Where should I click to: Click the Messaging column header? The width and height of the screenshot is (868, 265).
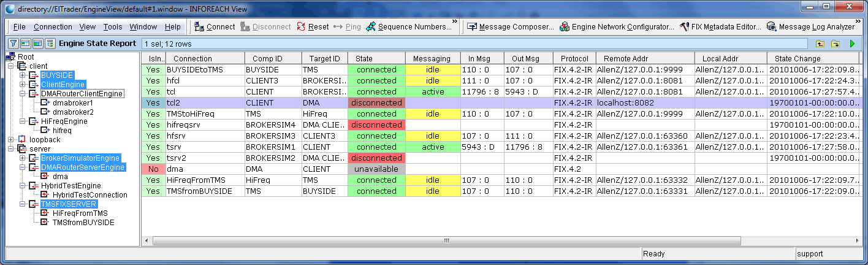coord(432,58)
